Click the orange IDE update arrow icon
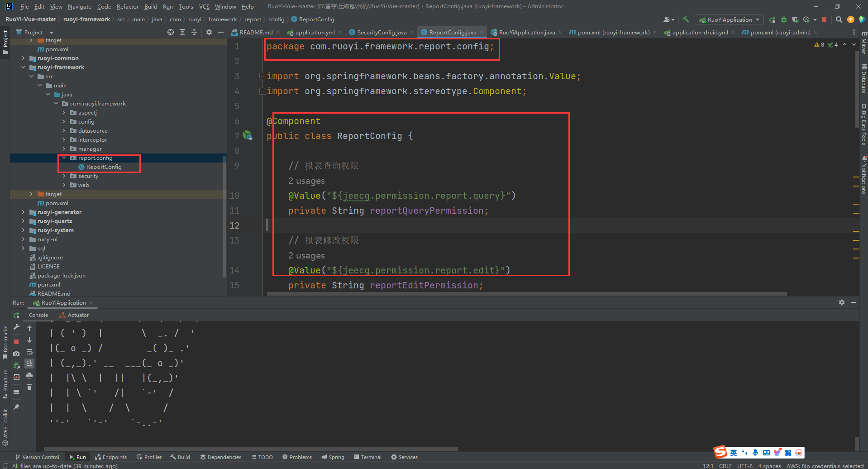The image size is (868, 469). tap(851, 19)
